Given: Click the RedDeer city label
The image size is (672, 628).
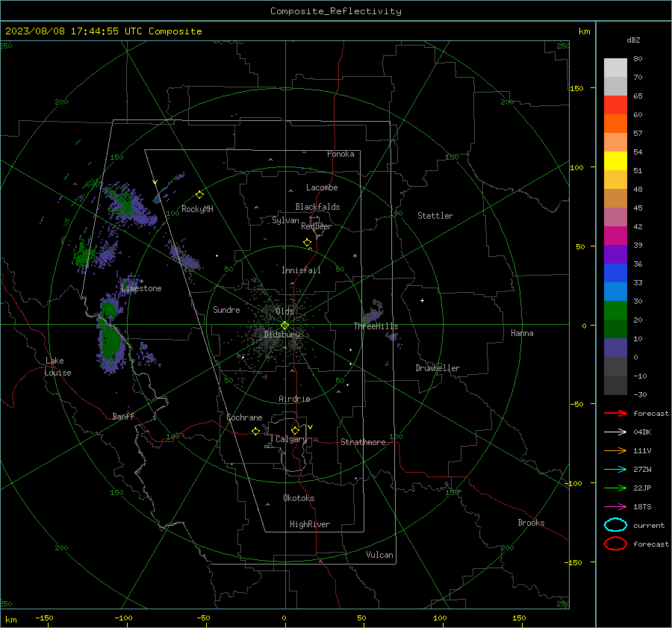Looking at the screenshot, I should coord(317,226).
